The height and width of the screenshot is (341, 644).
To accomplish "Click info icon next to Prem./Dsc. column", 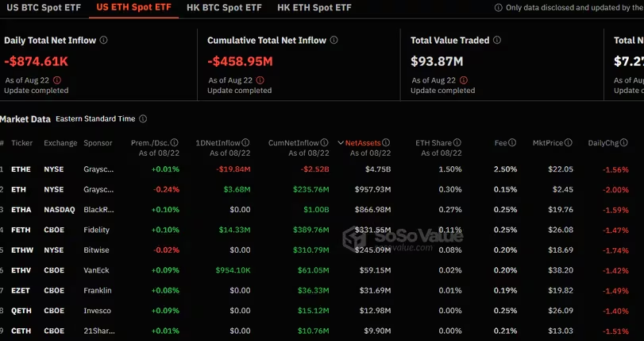I will tap(174, 143).
